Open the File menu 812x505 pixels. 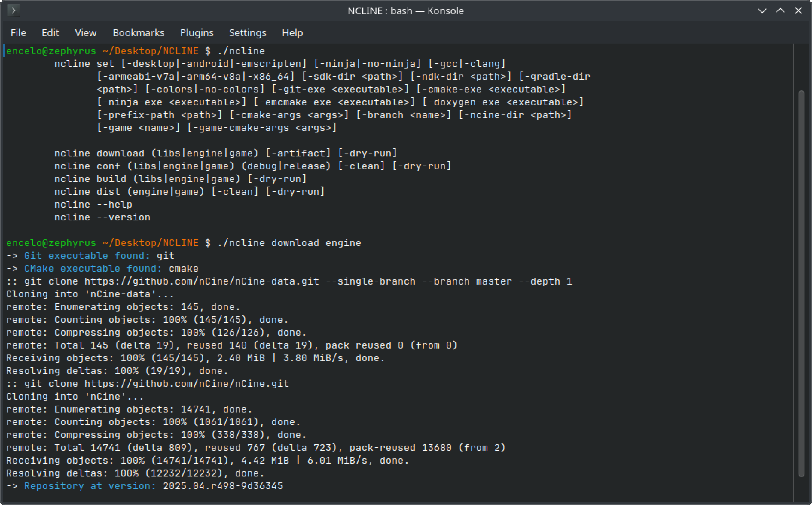18,33
